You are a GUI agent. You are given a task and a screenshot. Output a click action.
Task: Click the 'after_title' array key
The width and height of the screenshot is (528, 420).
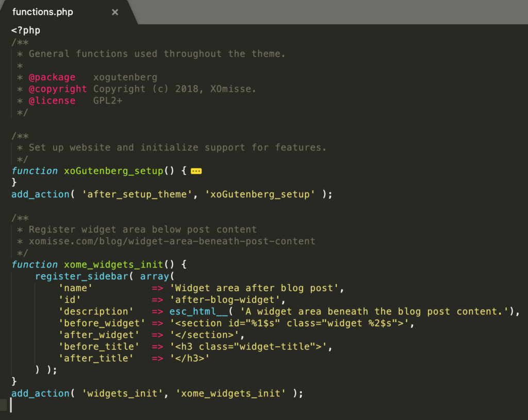tap(96, 358)
